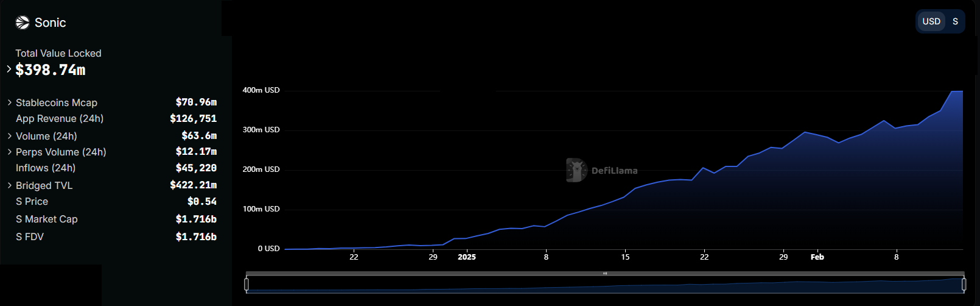
Task: Click the $398.74m TVL value
Action: [x=50, y=70]
